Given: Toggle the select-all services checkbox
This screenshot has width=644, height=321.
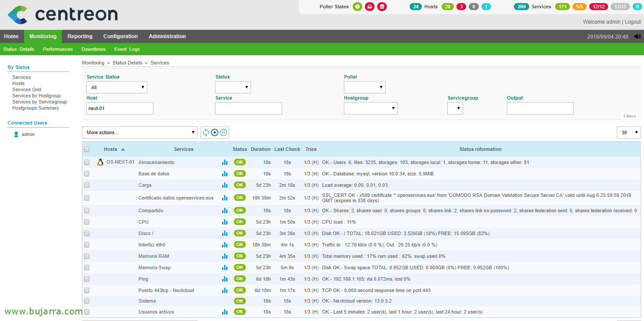Looking at the screenshot, I should 87,149.
